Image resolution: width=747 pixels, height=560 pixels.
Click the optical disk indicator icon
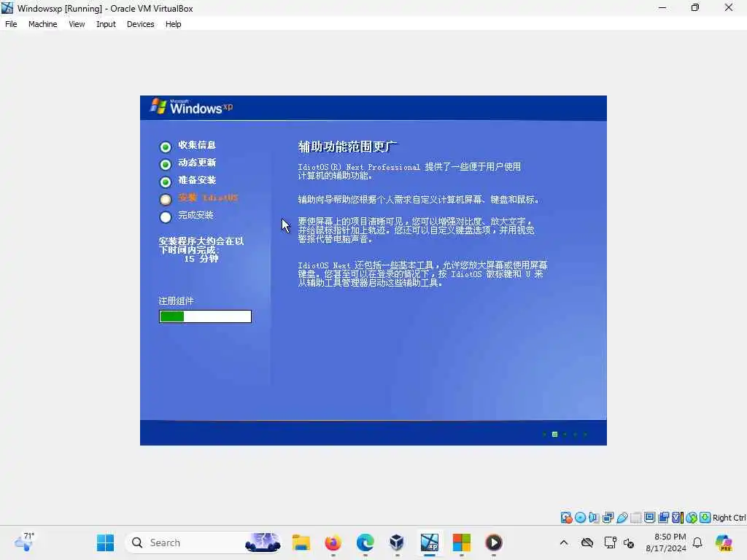click(580, 518)
